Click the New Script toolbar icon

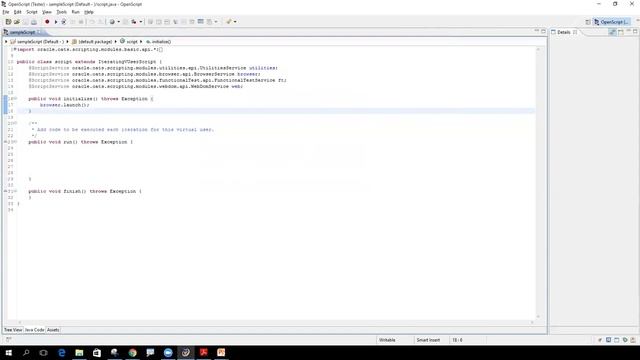(x=8, y=22)
